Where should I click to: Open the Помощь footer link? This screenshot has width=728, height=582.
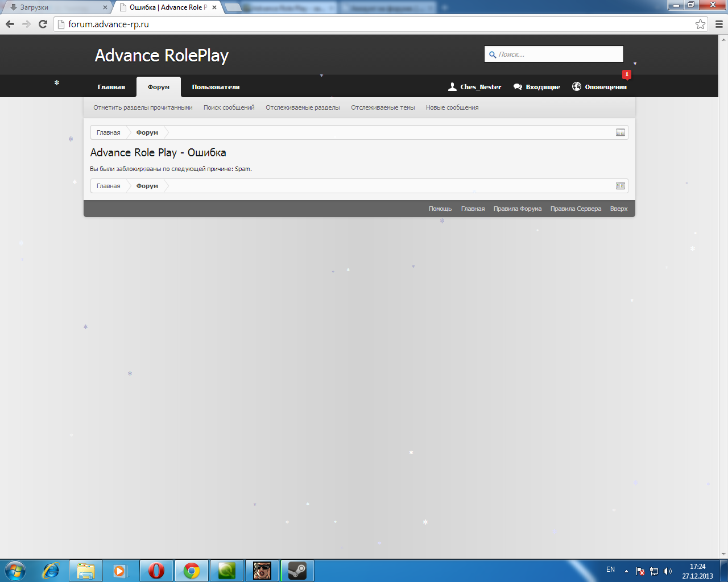[440, 209]
